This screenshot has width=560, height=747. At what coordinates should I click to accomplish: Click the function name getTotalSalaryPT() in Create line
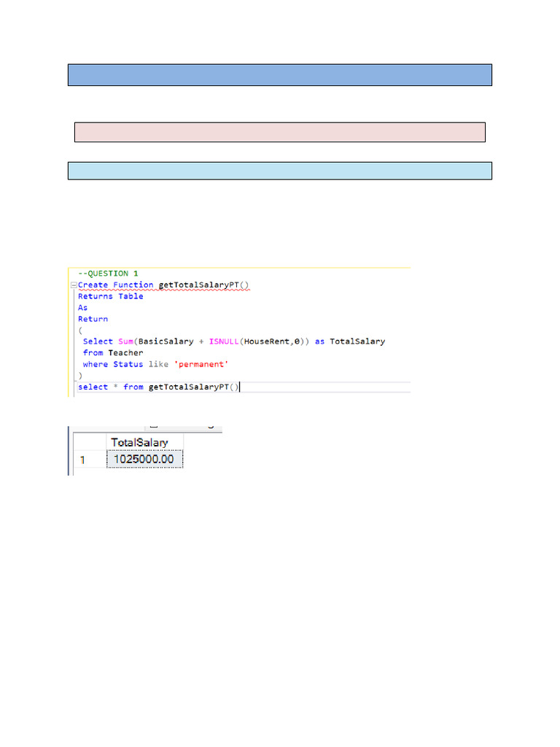click(203, 285)
